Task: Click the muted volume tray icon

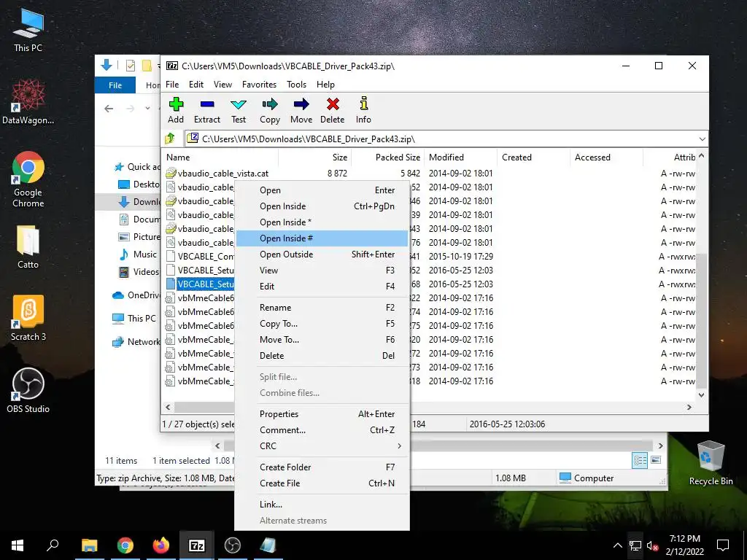Action: tap(653, 545)
